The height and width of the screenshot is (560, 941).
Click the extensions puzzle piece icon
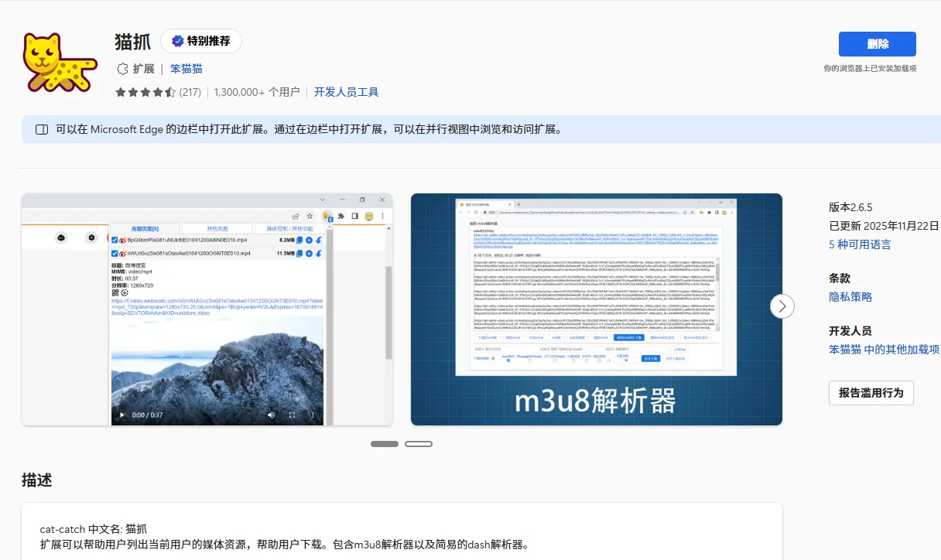(x=341, y=216)
